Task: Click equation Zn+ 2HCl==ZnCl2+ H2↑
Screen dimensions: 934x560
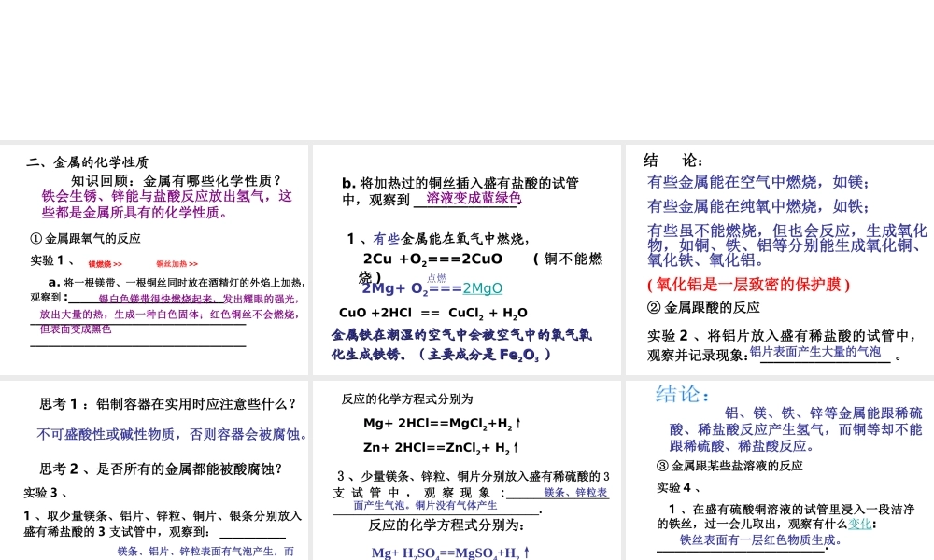Action: click(441, 448)
